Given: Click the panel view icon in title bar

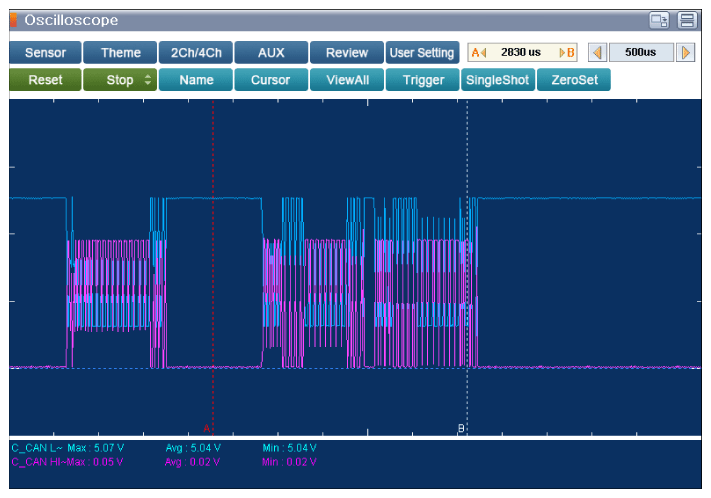Looking at the screenshot, I should (687, 20).
